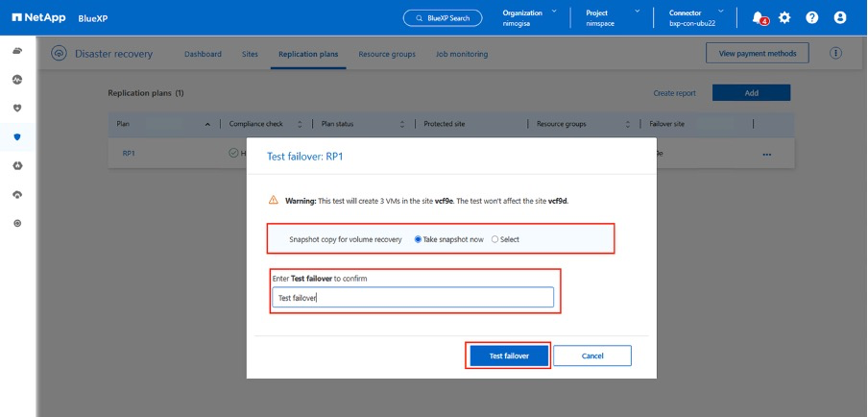Click the search icon in BlueXP Search
The image size is (868, 417).
(x=421, y=18)
